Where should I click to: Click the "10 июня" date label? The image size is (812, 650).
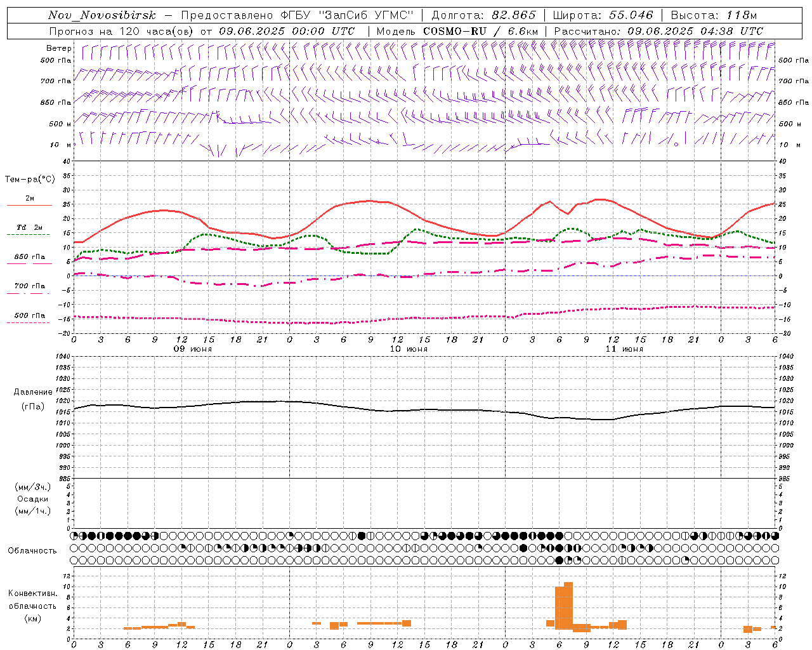pyautogui.click(x=409, y=349)
